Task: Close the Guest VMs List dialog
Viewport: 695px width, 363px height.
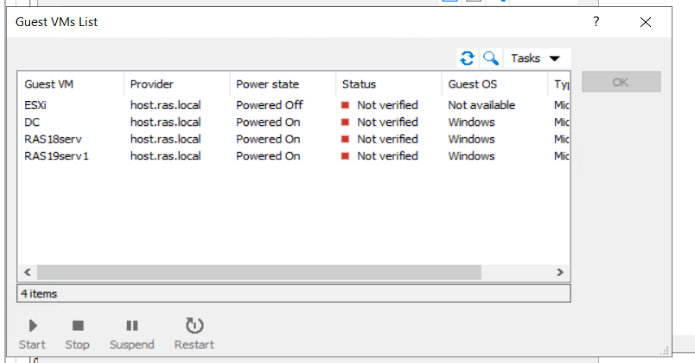Action: pyautogui.click(x=645, y=22)
